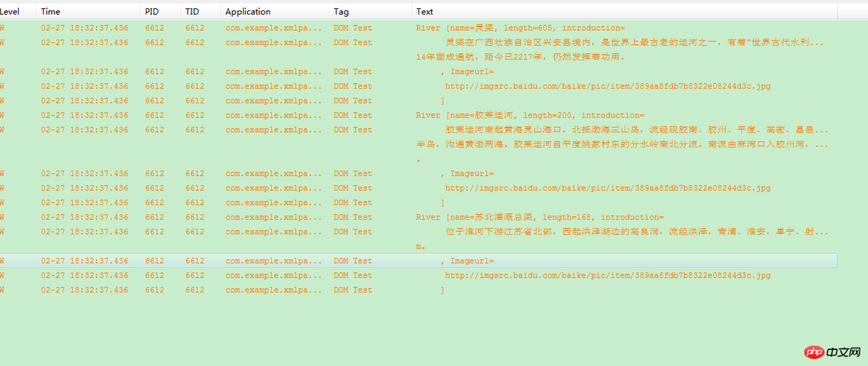
Task: Click 'com.example.xmlpa...' in the 'River [name=胶莱运河' row
Action: click(x=274, y=115)
